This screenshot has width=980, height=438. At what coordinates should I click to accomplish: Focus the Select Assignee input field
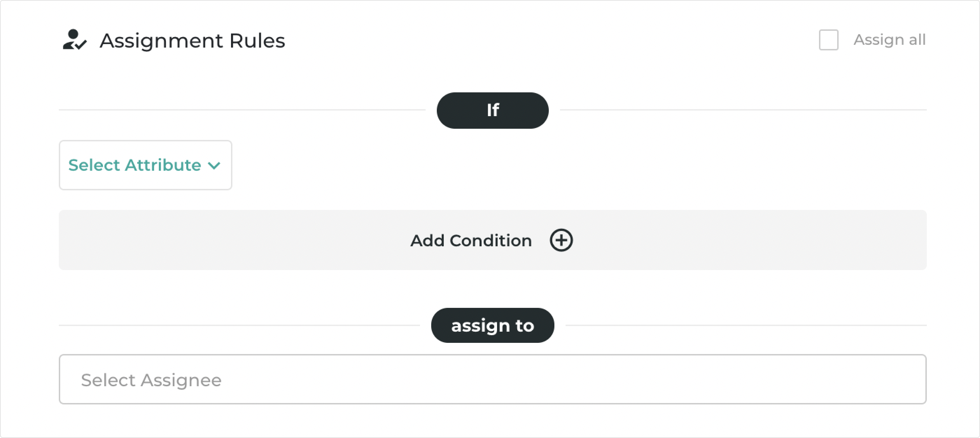493,379
